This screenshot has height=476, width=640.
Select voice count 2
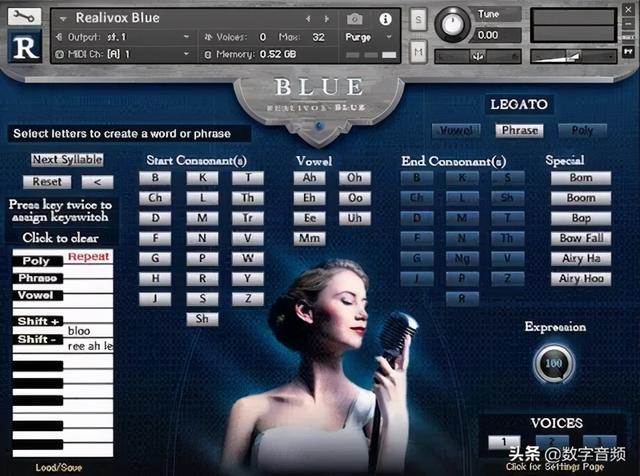coord(552,441)
